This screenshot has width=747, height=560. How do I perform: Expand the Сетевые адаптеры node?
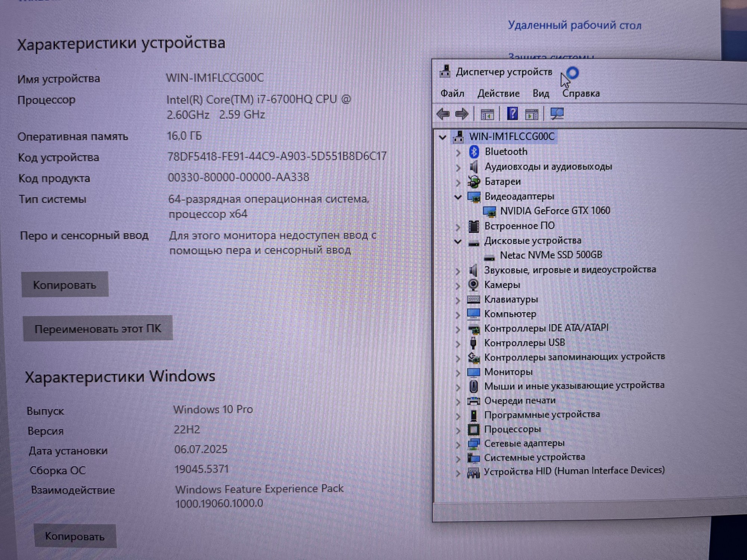click(458, 443)
